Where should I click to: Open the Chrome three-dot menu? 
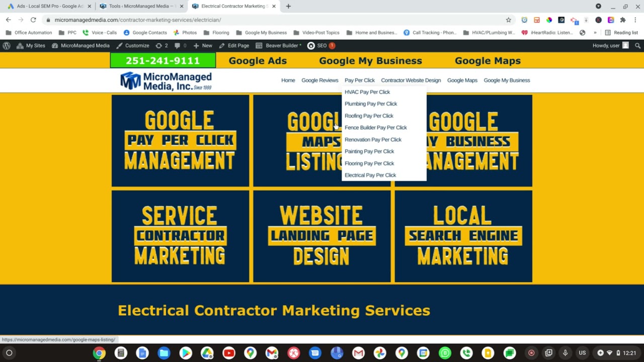(x=635, y=20)
